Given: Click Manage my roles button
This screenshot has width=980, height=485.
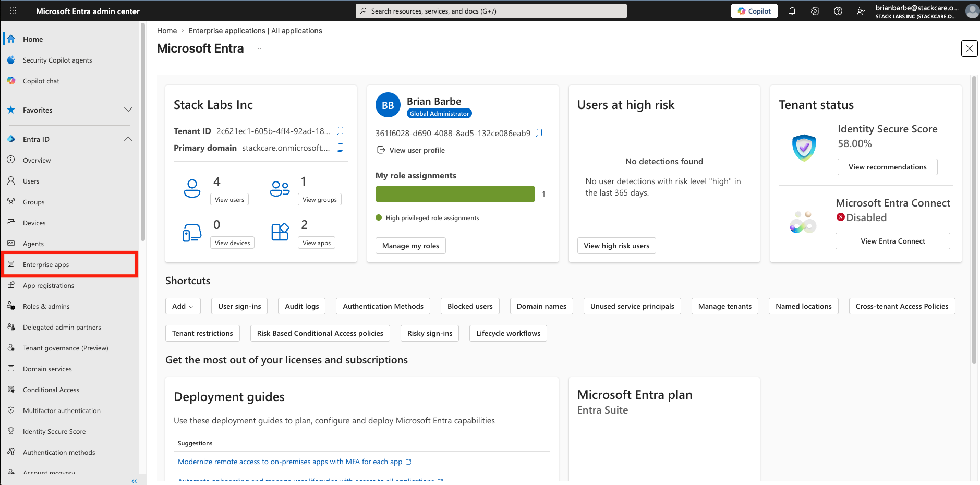Looking at the screenshot, I should coord(410,246).
